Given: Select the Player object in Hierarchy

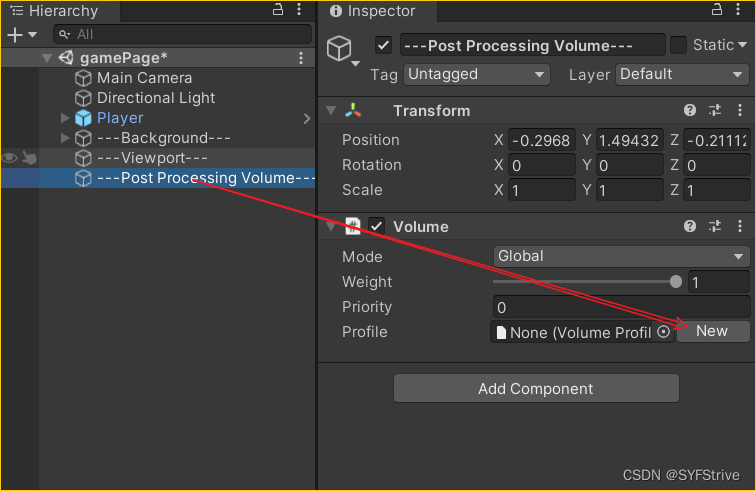Looking at the screenshot, I should pos(120,118).
